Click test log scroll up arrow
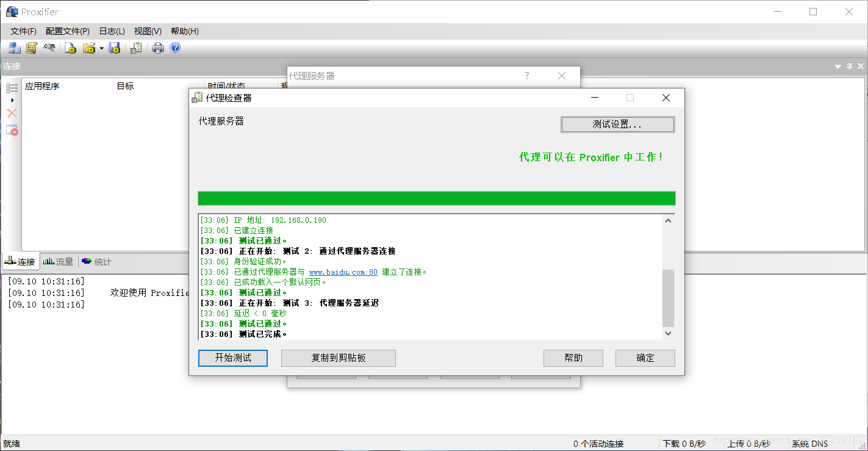This screenshot has width=868, height=451. pyautogui.click(x=668, y=220)
